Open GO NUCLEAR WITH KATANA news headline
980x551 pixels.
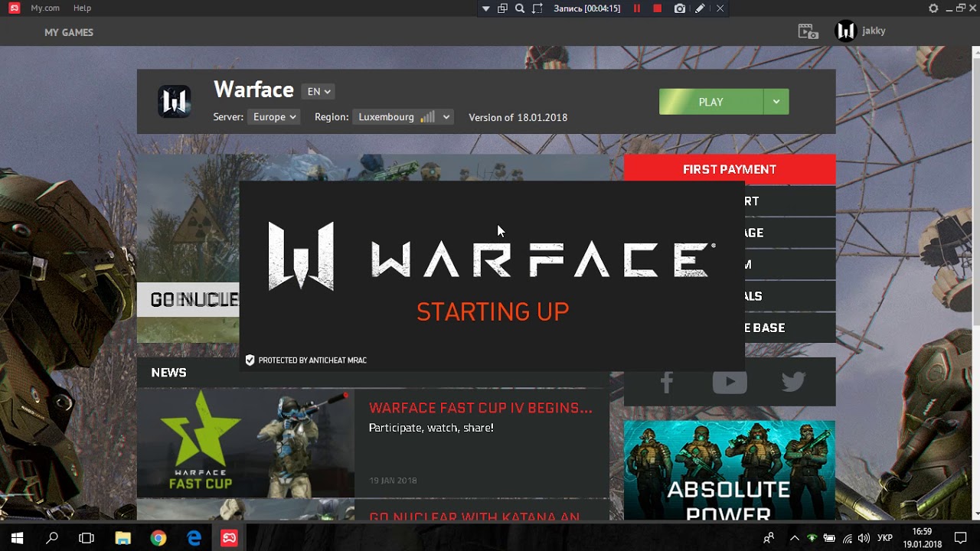475,517
